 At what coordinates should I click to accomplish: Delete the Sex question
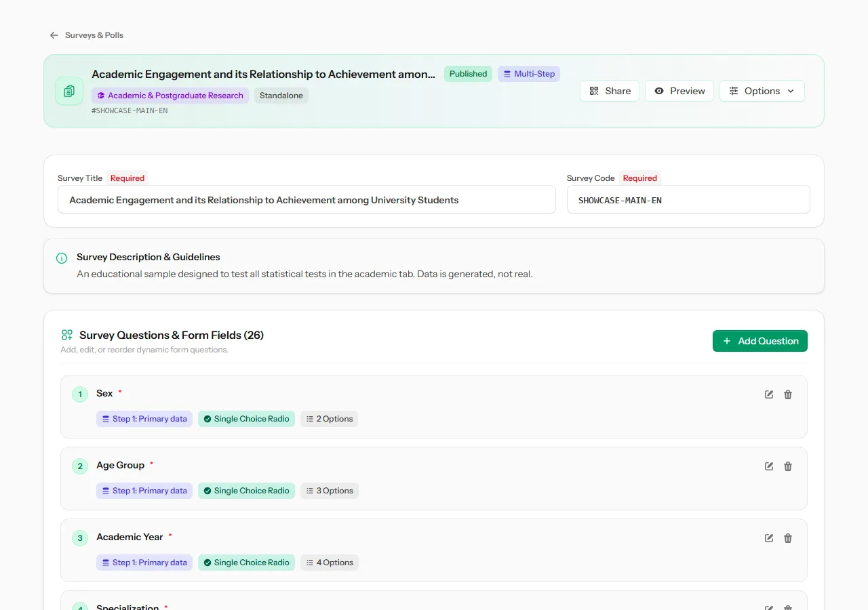788,394
